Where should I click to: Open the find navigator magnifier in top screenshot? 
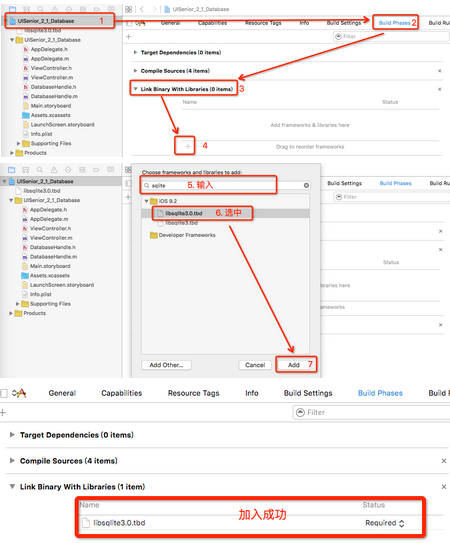[x=41, y=9]
